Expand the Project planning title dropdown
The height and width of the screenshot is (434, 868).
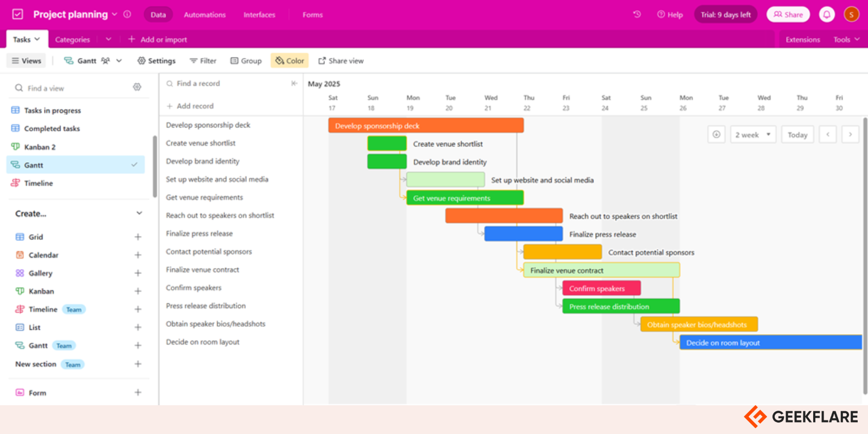pos(114,14)
